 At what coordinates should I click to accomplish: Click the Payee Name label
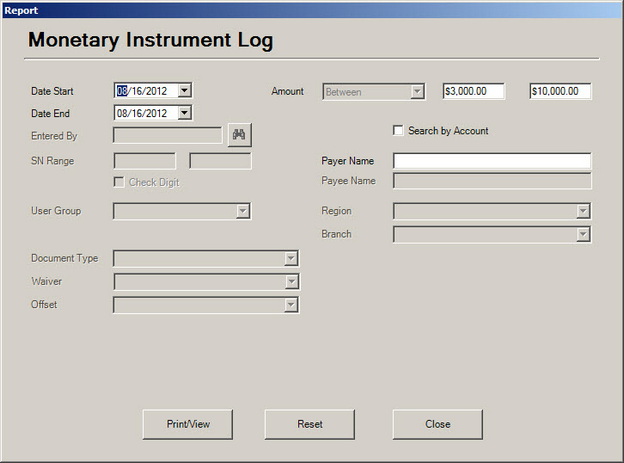[348, 181]
